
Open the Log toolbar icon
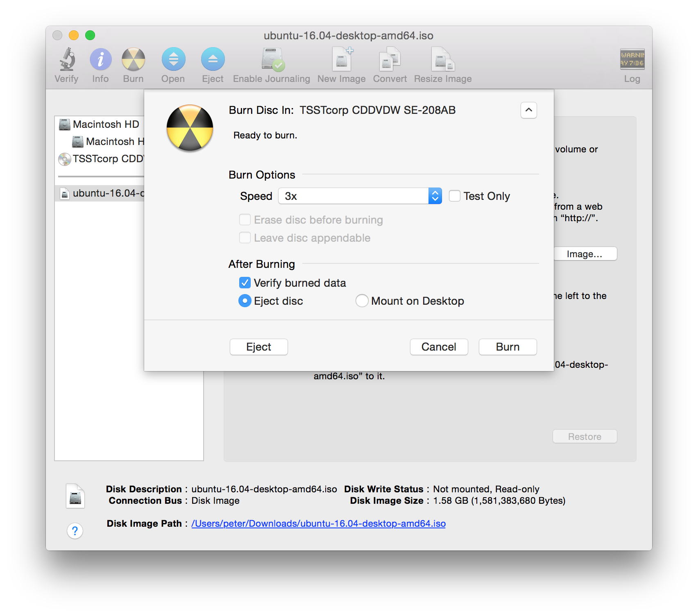click(632, 59)
